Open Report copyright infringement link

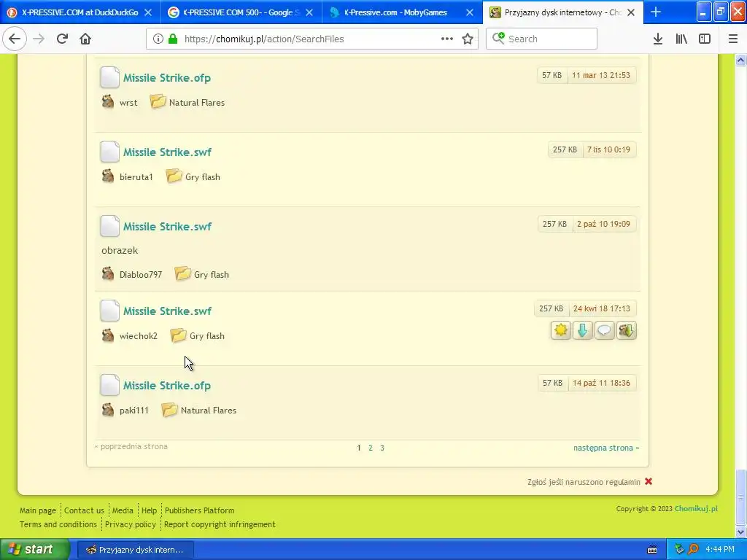tap(220, 524)
